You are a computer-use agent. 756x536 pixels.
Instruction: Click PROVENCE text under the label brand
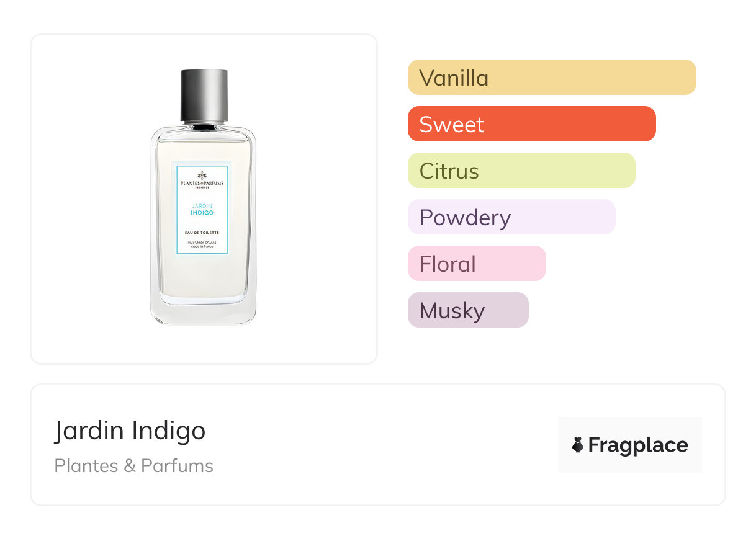point(202,189)
